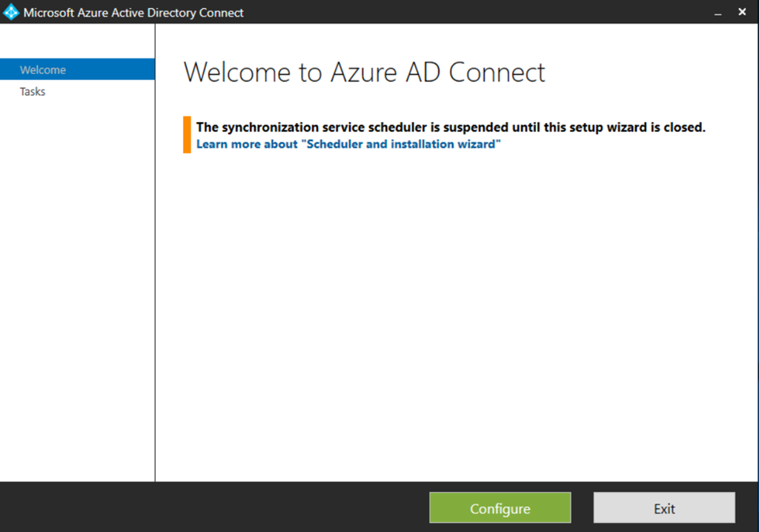This screenshot has width=759, height=532.
Task: Select the Welcome page in sidebar
Action: 43,70
